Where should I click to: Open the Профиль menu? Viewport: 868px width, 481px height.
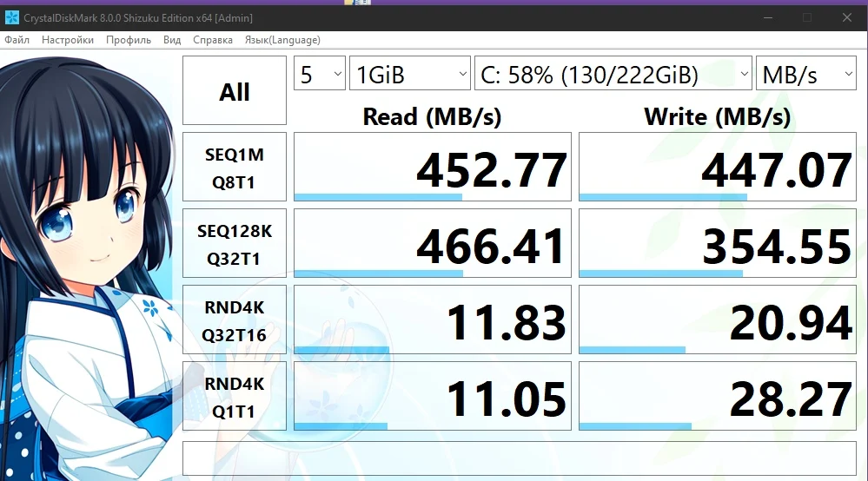(x=129, y=40)
